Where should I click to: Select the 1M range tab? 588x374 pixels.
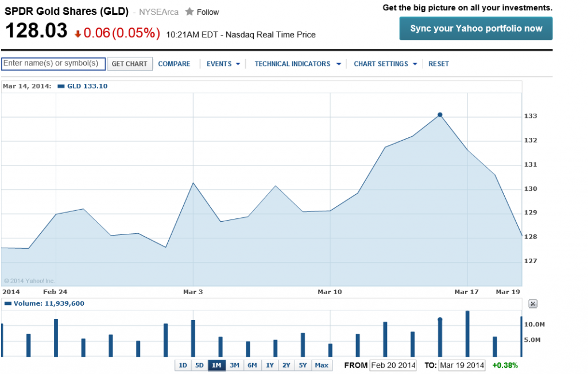coord(216,365)
